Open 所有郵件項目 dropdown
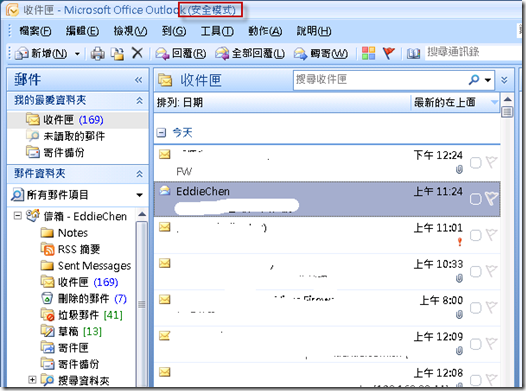This screenshot has height=391, width=526. point(140,195)
